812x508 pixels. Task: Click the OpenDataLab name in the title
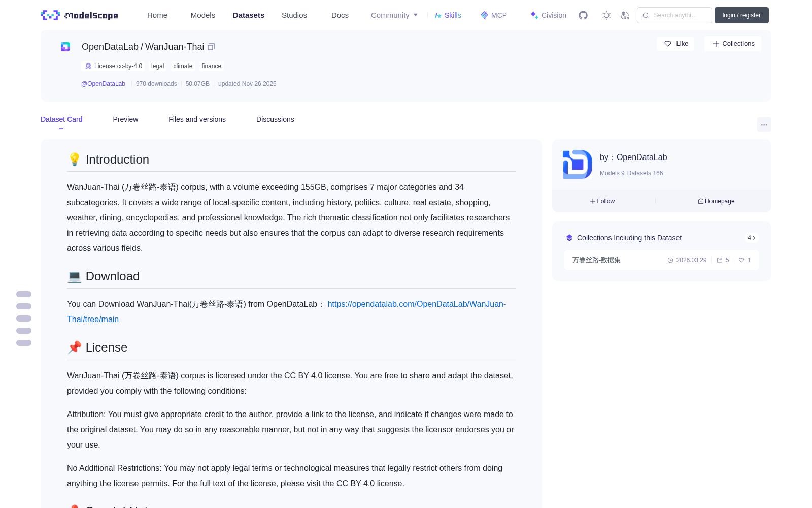pyautogui.click(x=110, y=47)
